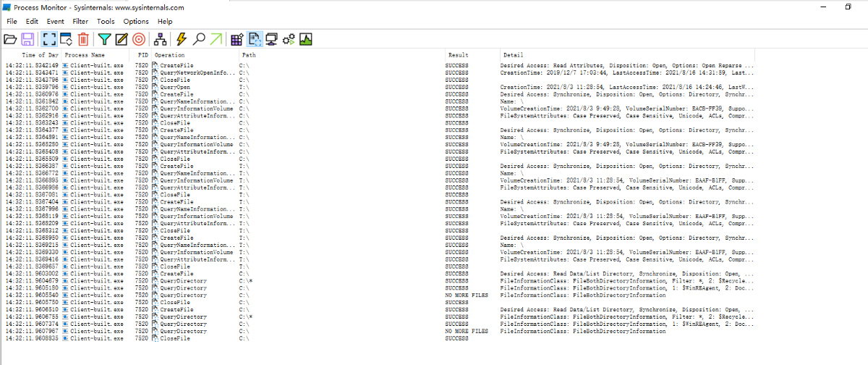Image resolution: width=868 pixels, height=365 pixels.
Task: Select timestamp 14:32:11.8360976
Action: pos(32,94)
